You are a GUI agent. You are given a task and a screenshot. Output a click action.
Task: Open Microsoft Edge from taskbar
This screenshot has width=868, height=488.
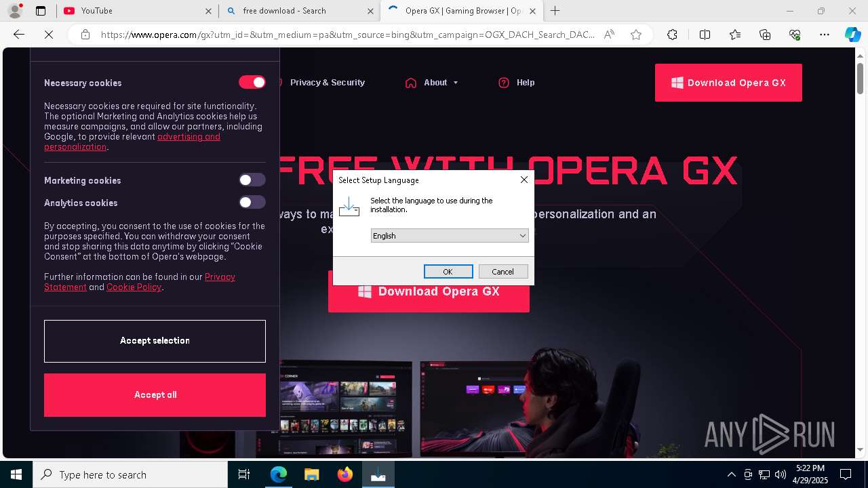[x=279, y=474]
